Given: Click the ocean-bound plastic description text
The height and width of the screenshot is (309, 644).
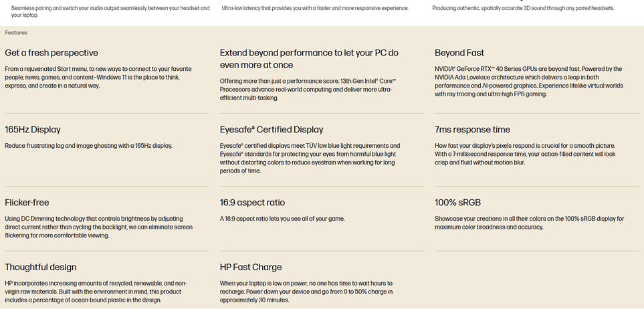Looking at the screenshot, I should click(x=97, y=292).
